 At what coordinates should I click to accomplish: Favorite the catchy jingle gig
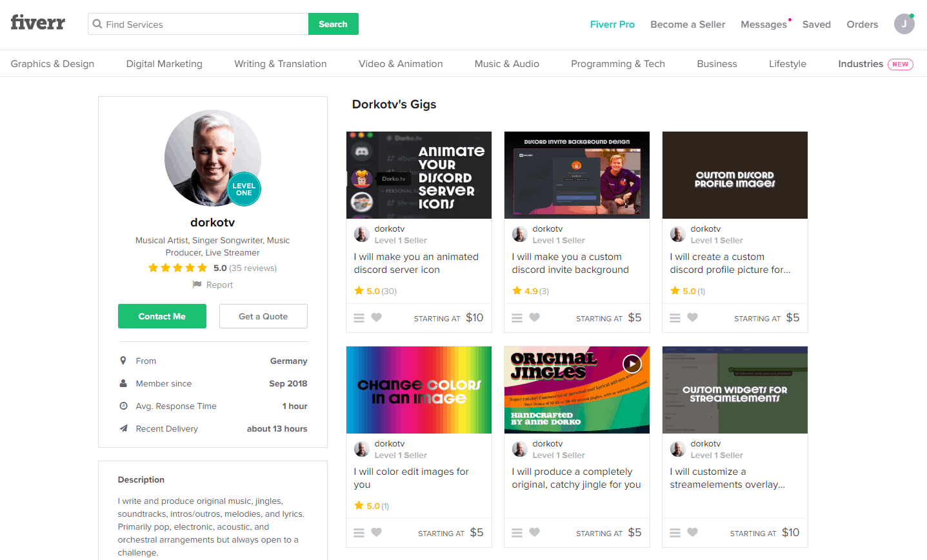(x=535, y=532)
